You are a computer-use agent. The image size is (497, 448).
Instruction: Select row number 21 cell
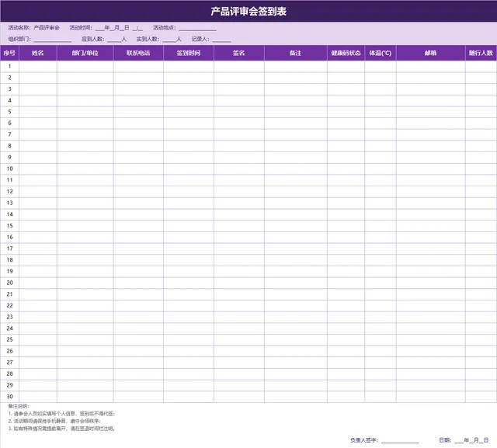(x=9, y=294)
